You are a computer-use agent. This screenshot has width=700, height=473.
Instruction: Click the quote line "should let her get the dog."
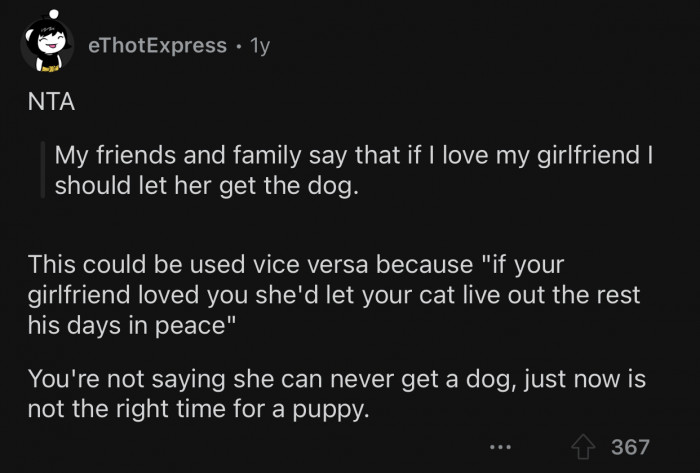point(205,186)
